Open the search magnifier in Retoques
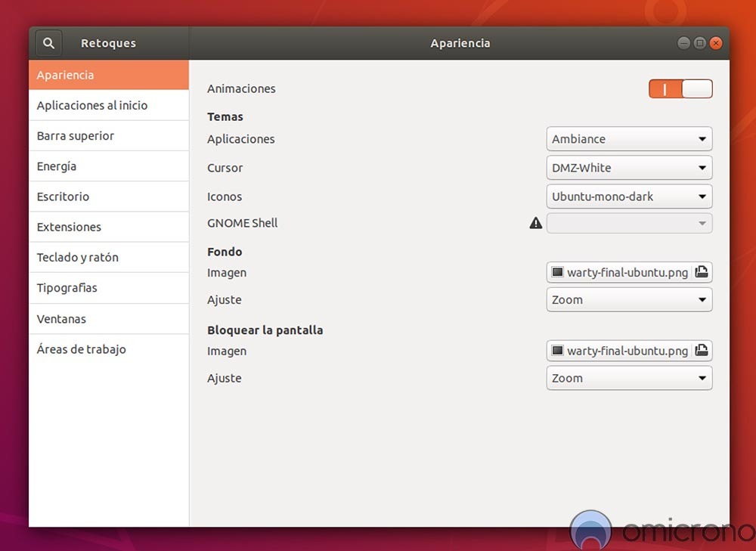Viewport: 756px width, 551px height. pos(48,43)
